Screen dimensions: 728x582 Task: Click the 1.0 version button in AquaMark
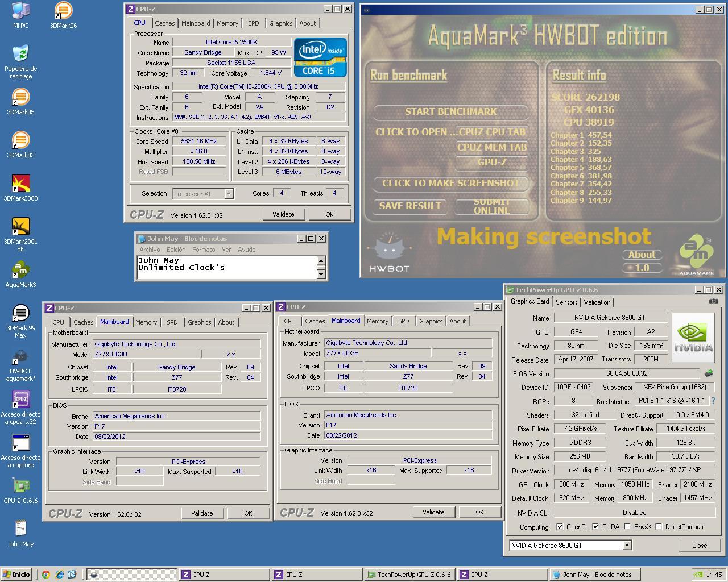pos(642,268)
